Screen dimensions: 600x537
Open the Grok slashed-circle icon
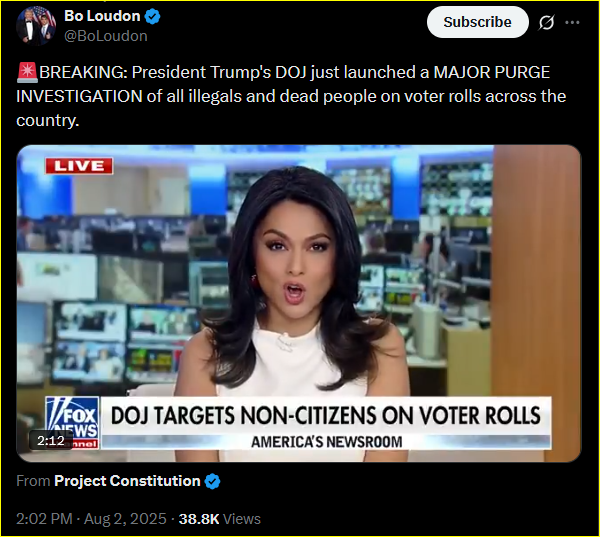coord(546,23)
